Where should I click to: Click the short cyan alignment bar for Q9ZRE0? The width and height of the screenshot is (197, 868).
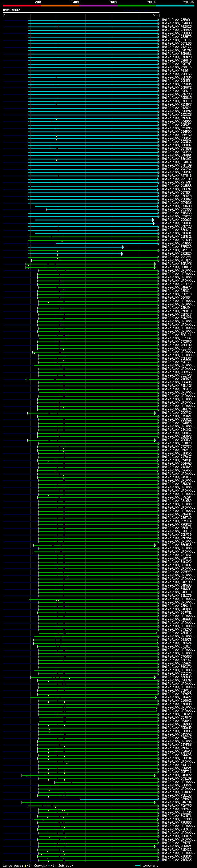[75, 254]
